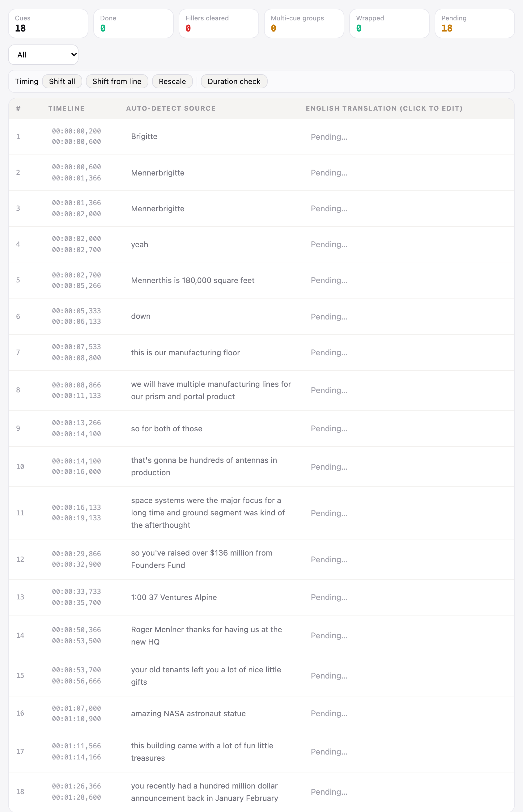
Task: Select source text '1:00 37 Ventures Alpine'
Action: (x=174, y=597)
